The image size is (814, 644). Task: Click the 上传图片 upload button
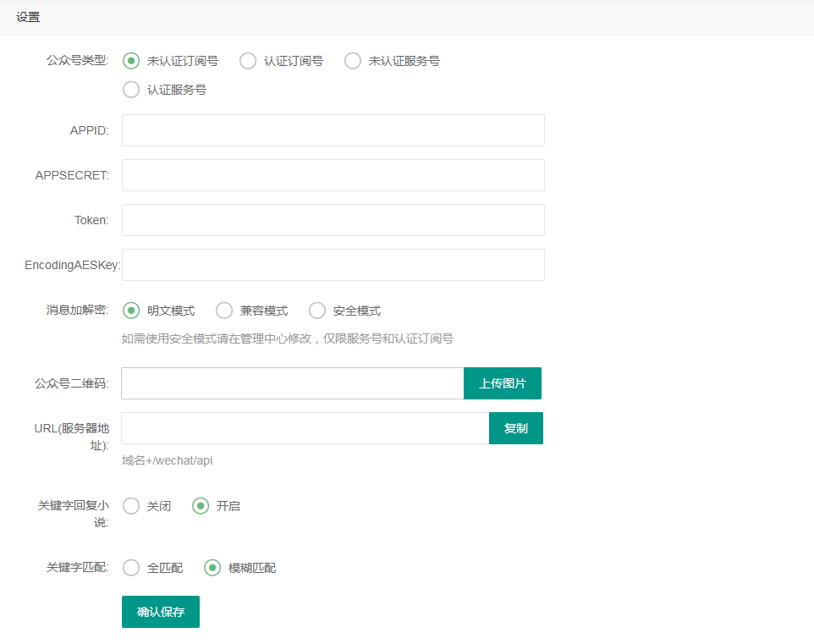503,383
